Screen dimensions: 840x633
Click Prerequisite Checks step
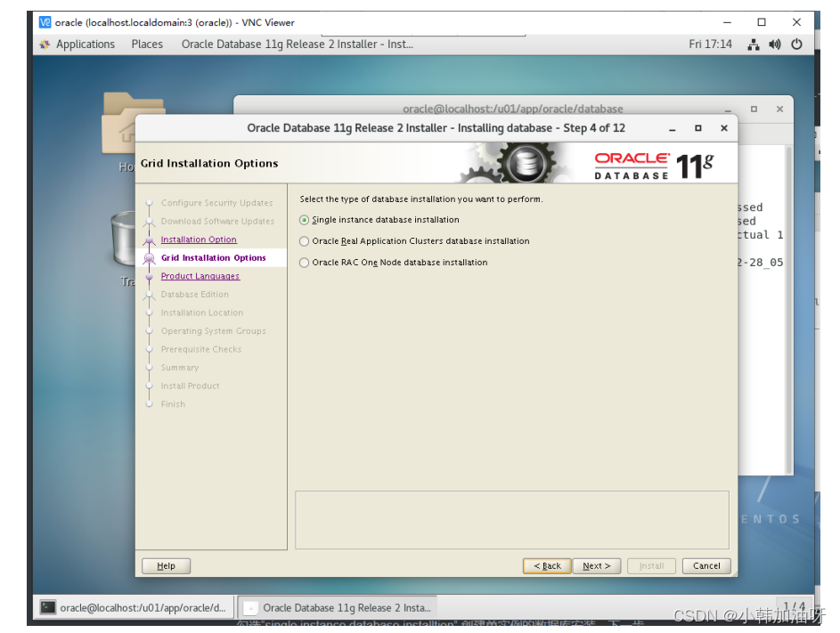(x=201, y=349)
